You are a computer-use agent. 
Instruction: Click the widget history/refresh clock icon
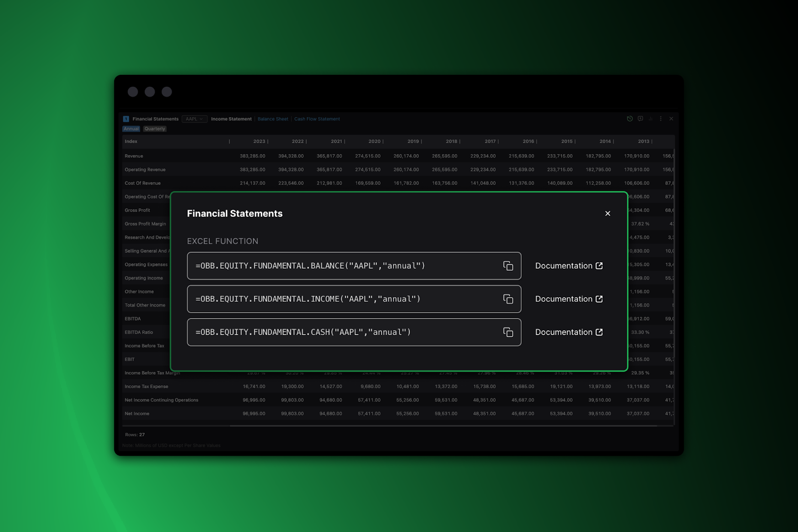point(629,119)
